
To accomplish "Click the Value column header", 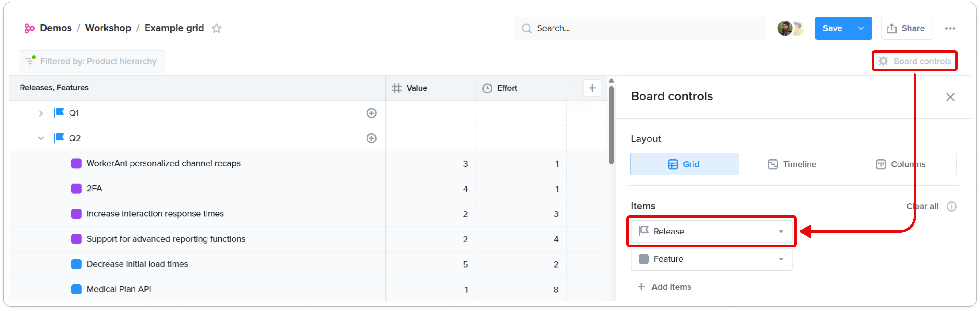I will click(x=430, y=88).
